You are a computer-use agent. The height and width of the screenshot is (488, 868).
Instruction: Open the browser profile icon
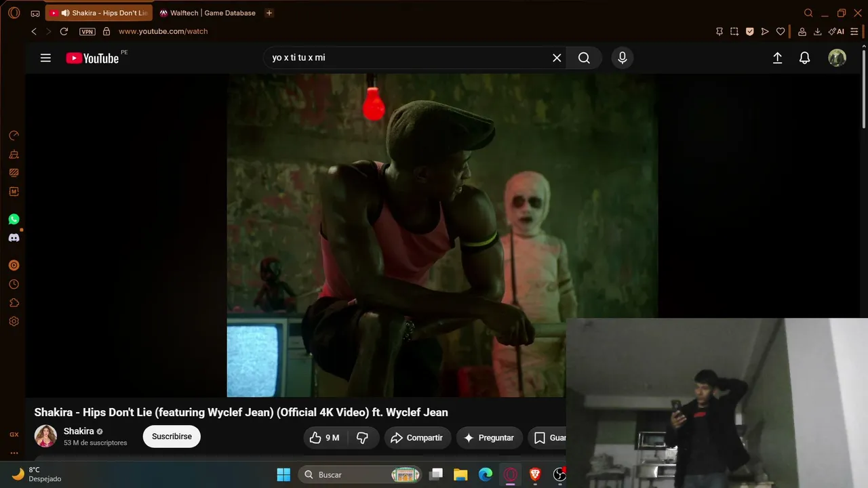pos(802,31)
